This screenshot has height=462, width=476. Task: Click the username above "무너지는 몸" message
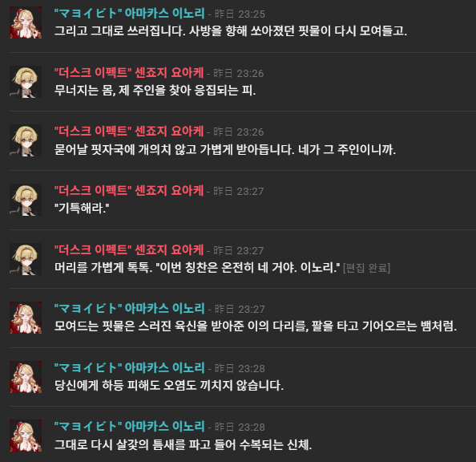coord(129,73)
